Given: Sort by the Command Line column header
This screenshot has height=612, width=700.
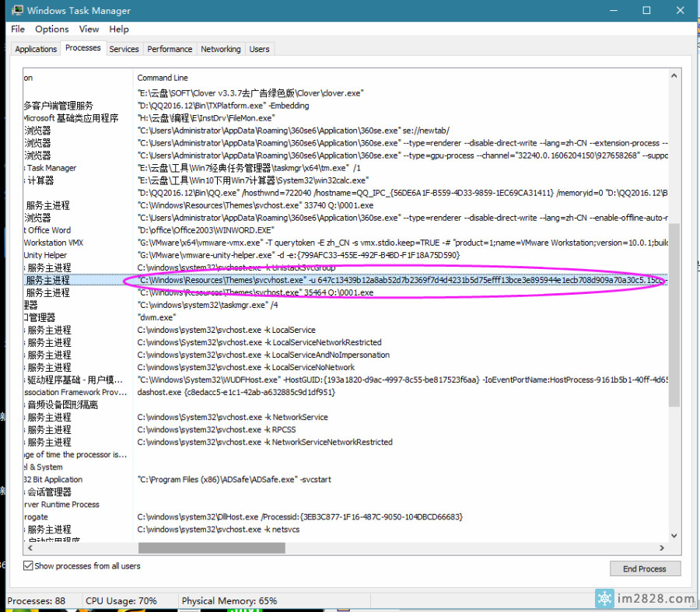Looking at the screenshot, I should pyautogui.click(x=163, y=78).
